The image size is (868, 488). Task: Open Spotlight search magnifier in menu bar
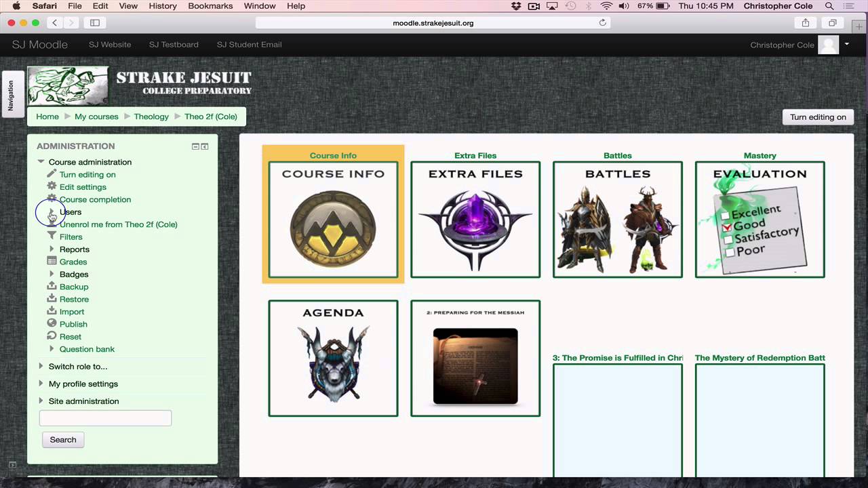pyautogui.click(x=829, y=6)
